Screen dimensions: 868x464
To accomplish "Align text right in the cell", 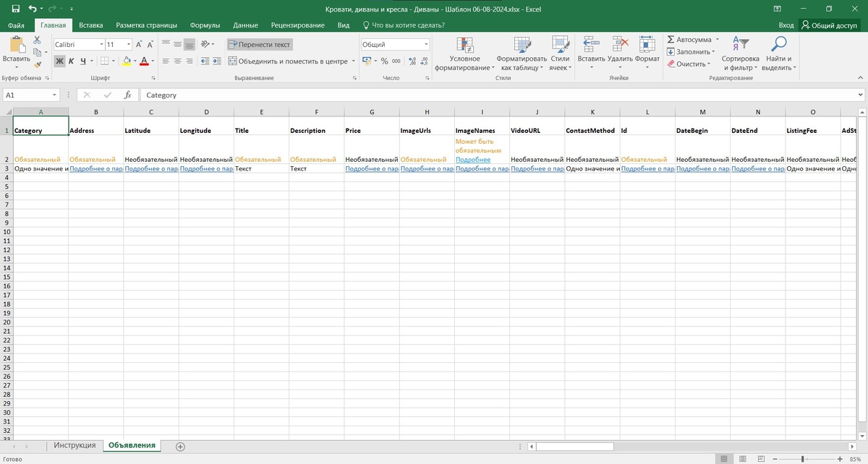I will click(x=189, y=61).
